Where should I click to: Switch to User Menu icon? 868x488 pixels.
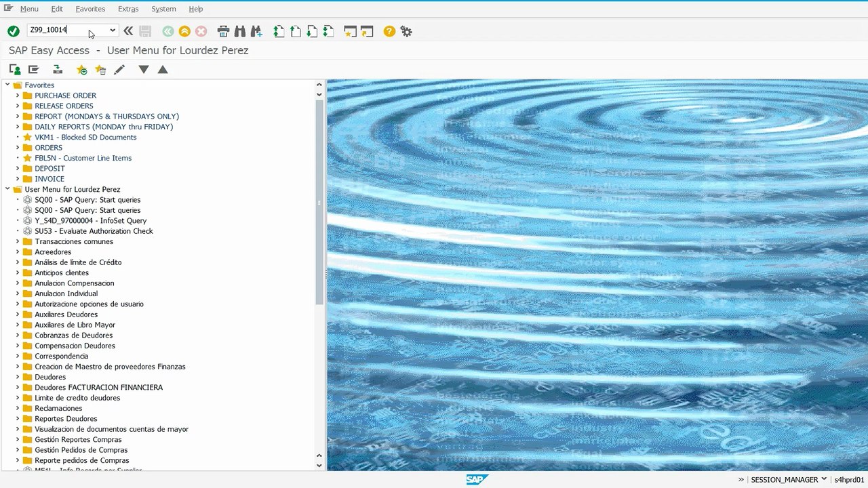pyautogui.click(x=15, y=70)
